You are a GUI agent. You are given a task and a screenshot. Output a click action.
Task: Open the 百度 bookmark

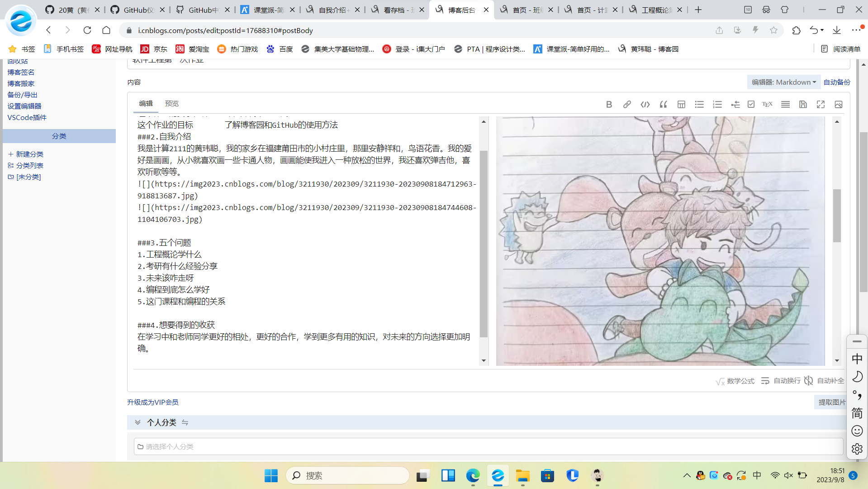(x=280, y=49)
